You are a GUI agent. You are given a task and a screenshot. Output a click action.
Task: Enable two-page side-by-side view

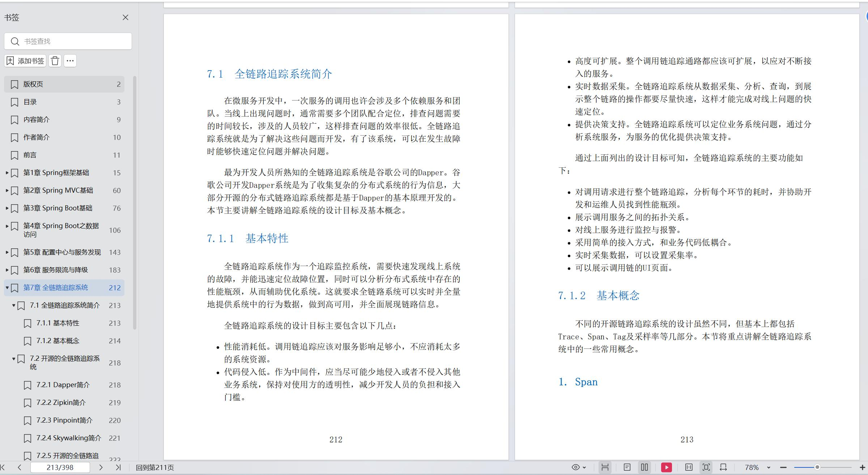pyautogui.click(x=644, y=467)
